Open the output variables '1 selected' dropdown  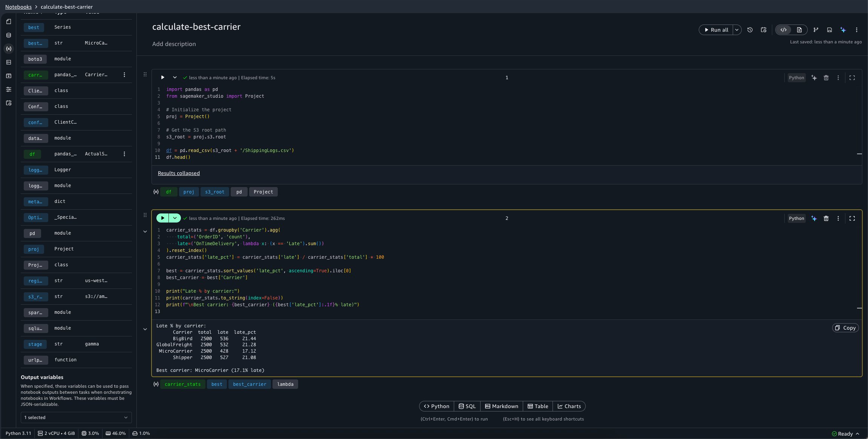coord(76,418)
